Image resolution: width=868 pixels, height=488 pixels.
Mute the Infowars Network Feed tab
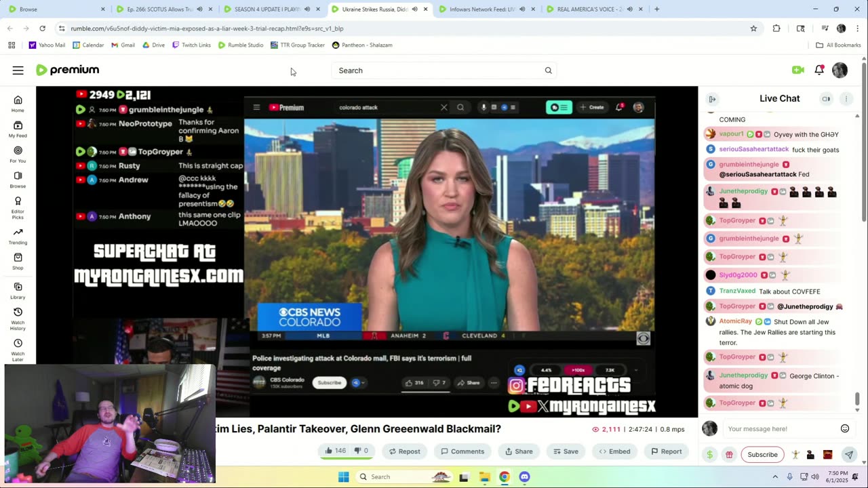522,9
